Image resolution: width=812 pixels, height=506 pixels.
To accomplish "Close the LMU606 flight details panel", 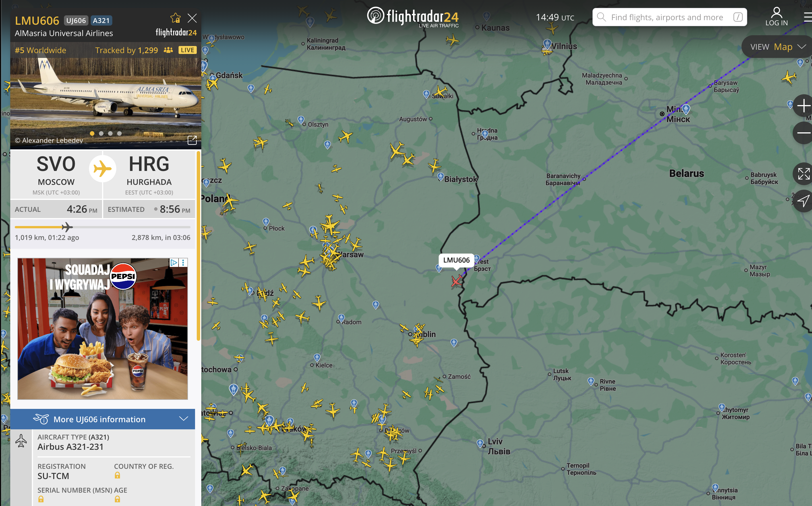I will (x=192, y=18).
